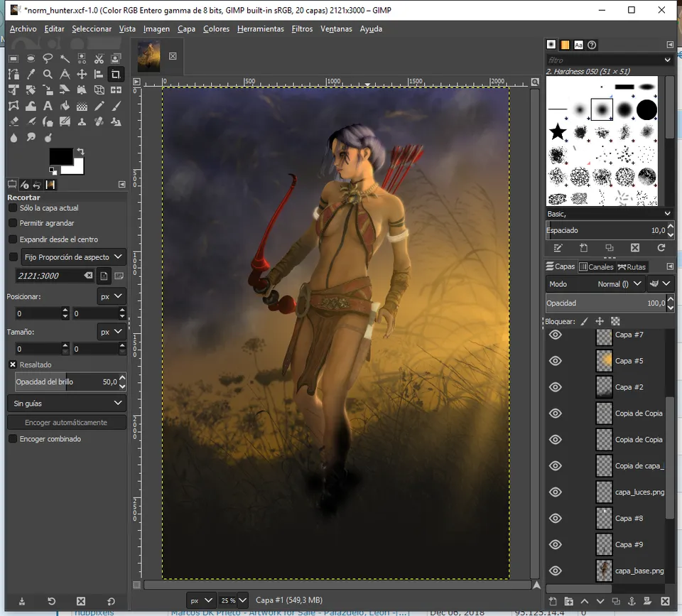Select the Move tool
Screen dimensions: 682x616
click(x=82, y=75)
